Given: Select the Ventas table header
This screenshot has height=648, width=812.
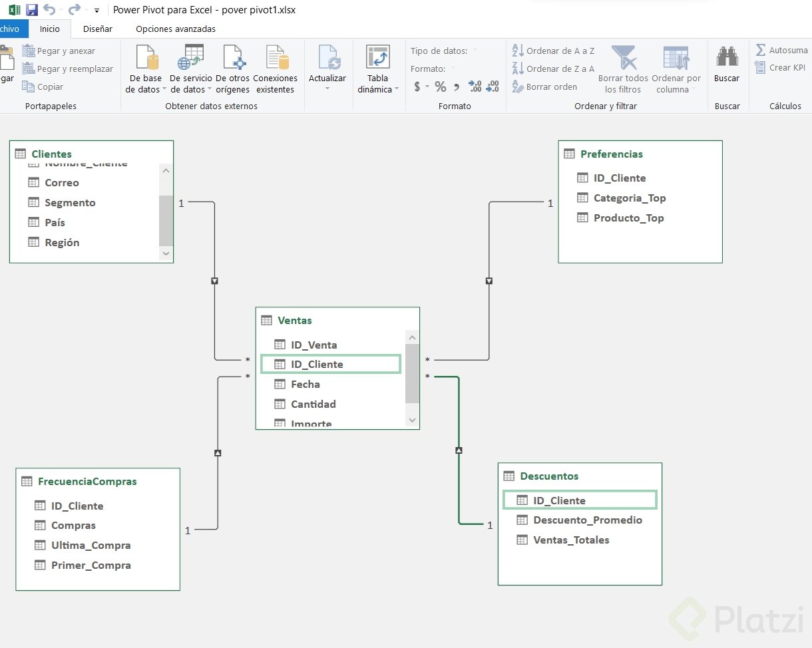Looking at the screenshot, I should [295, 320].
